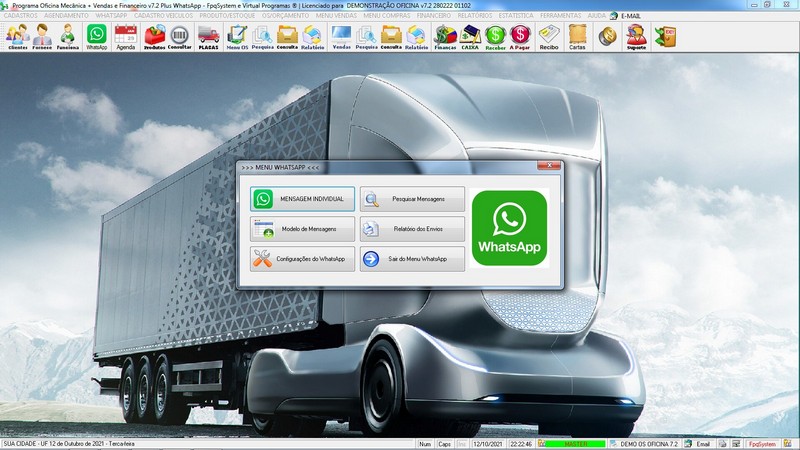Open the WHATSAPP menu
The image size is (800, 450).
click(111, 16)
